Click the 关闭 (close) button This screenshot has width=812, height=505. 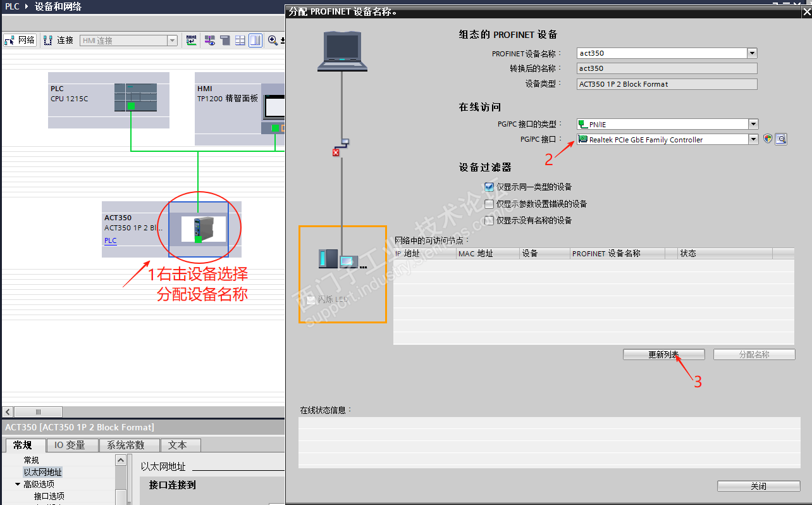point(759,486)
